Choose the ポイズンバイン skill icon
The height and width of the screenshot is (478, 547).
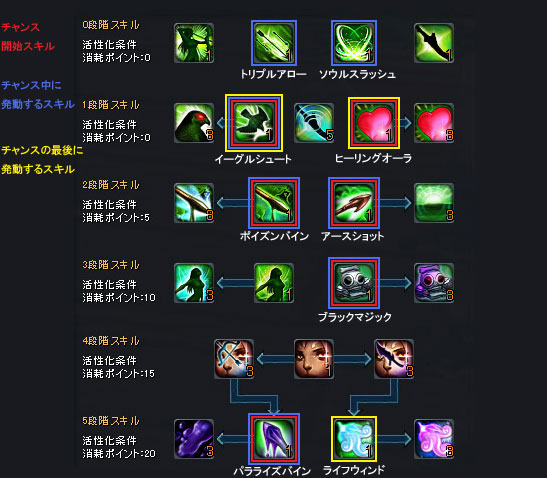274,203
